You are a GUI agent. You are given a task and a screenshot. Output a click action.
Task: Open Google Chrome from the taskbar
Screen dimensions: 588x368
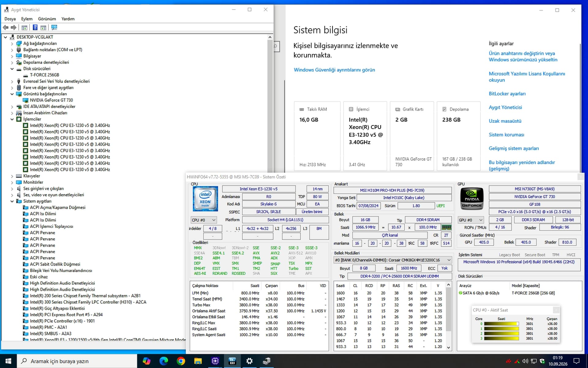point(181,361)
